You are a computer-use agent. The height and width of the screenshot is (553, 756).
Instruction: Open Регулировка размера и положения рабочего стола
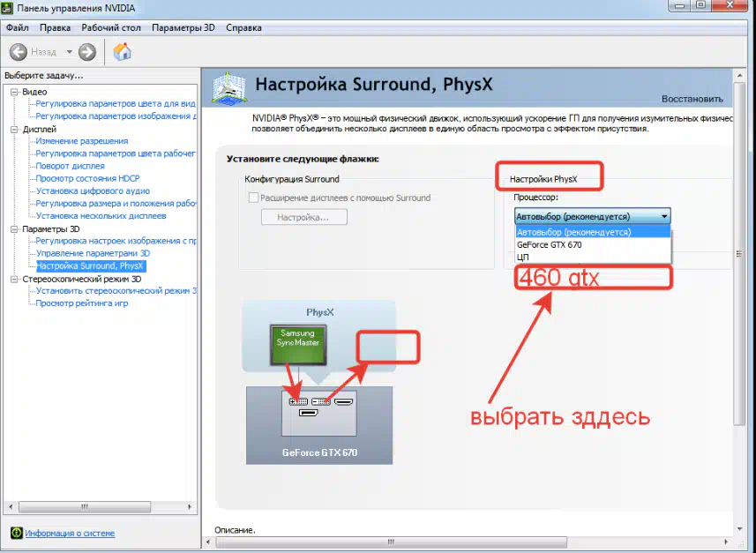[x=116, y=204]
